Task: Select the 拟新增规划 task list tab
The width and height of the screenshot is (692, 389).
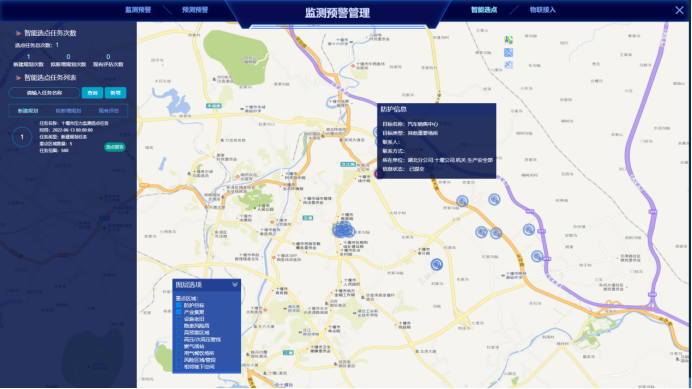Action: pos(68,111)
